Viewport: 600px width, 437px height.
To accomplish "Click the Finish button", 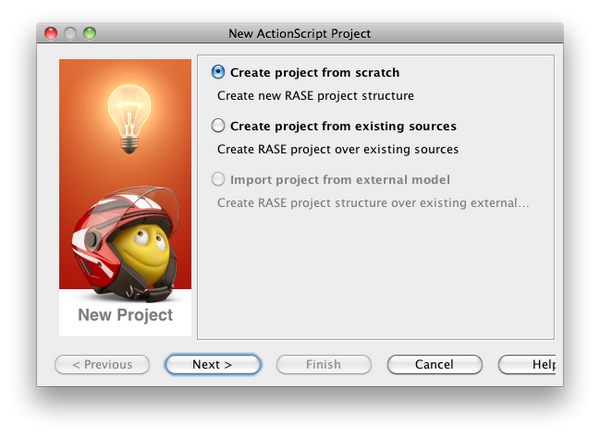I will click(324, 364).
